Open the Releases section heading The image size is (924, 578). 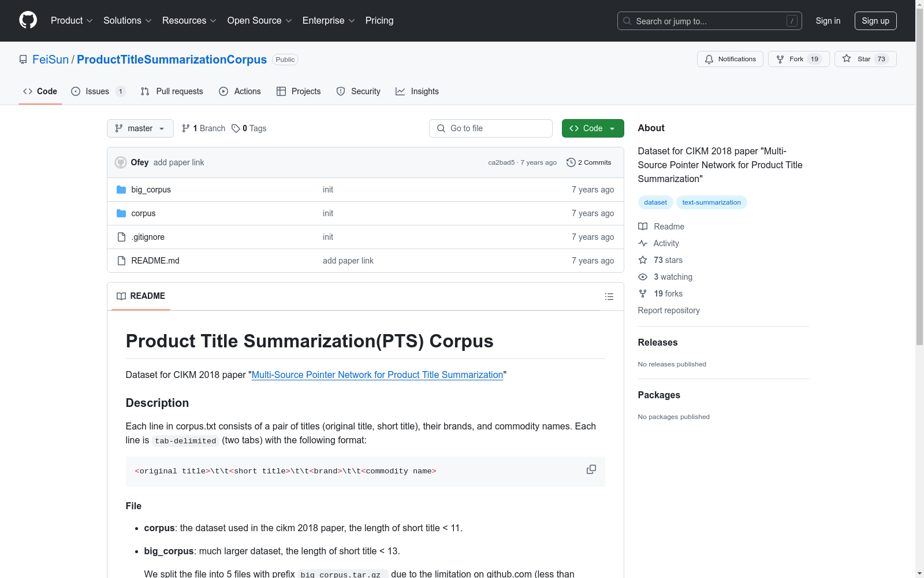658,342
